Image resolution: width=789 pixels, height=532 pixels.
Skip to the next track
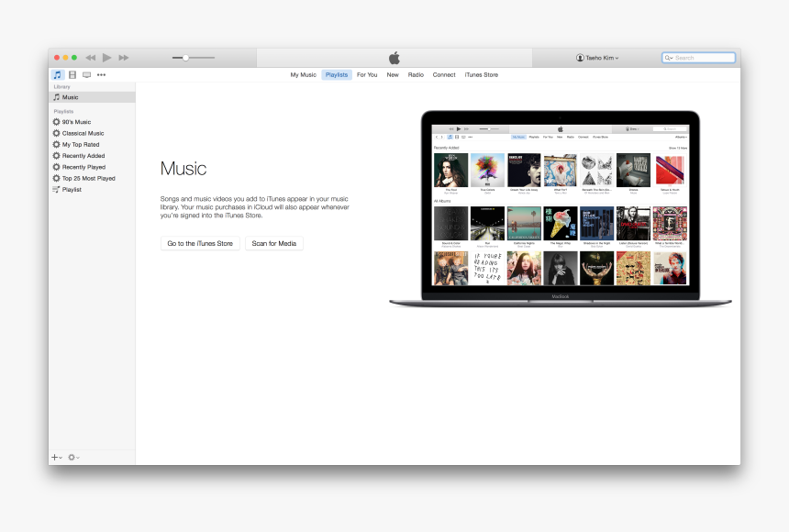123,57
